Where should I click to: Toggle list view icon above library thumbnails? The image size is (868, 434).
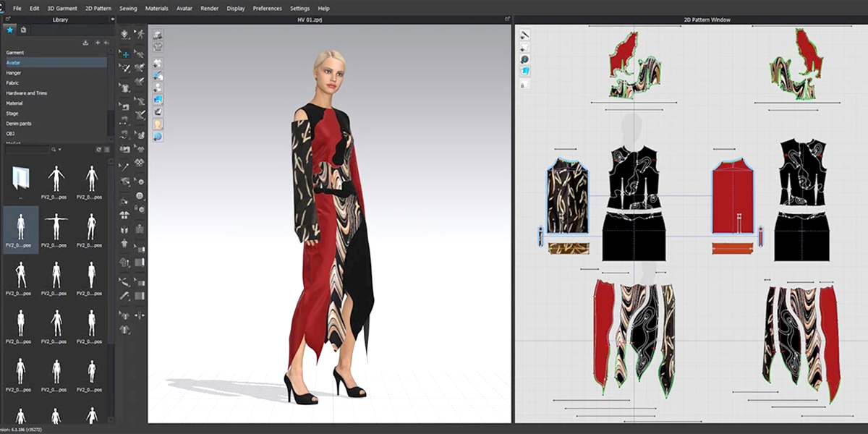pos(106,150)
